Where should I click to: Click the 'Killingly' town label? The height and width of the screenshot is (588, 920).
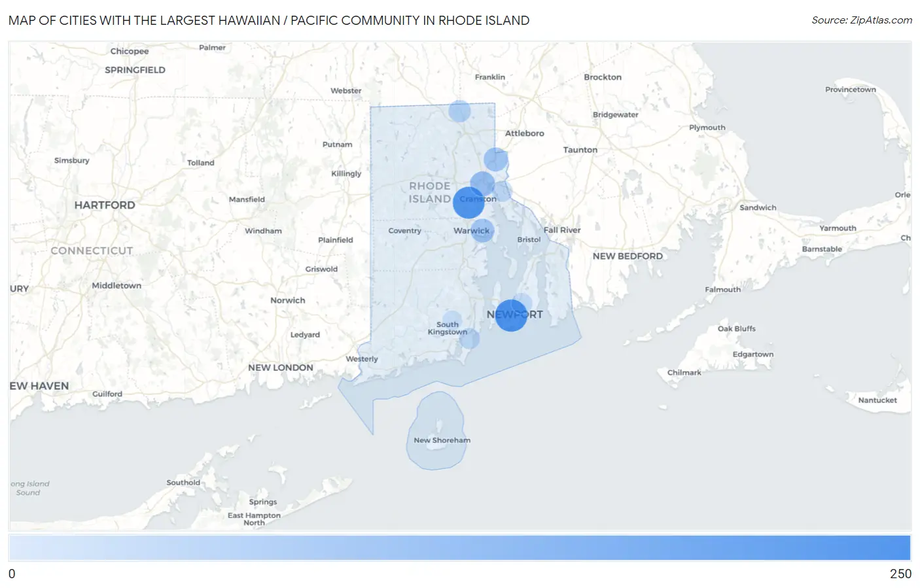[x=346, y=173]
